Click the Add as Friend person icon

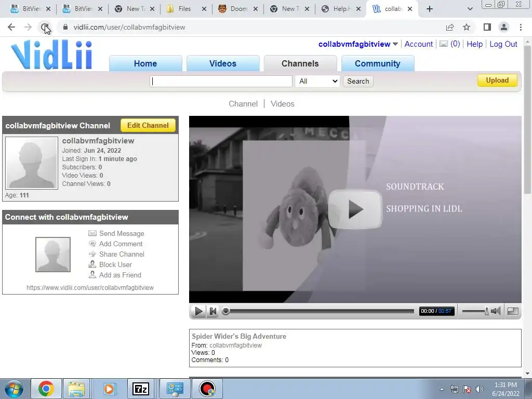coord(92,274)
